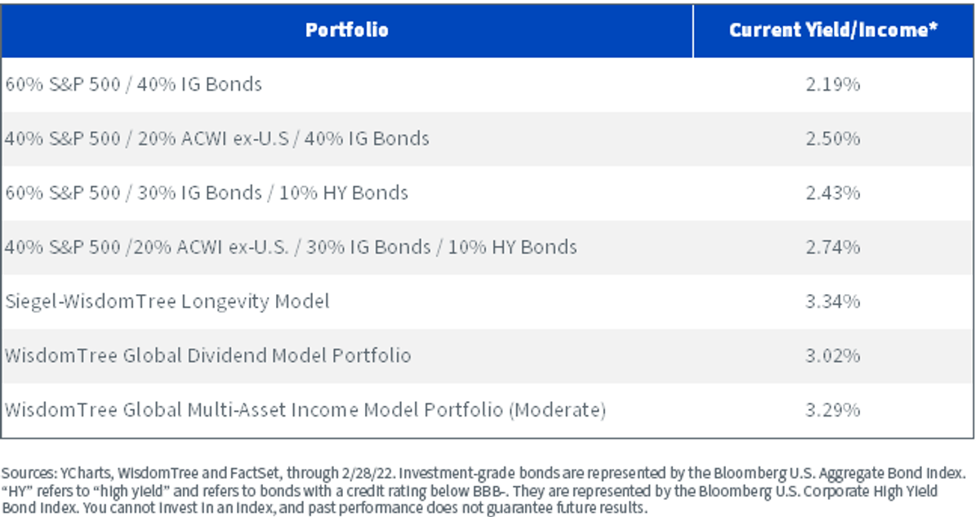Click the footnote line starting "Bond Index. You cannot invest"
Viewport: 980px width, 517px height.
pos(324,509)
